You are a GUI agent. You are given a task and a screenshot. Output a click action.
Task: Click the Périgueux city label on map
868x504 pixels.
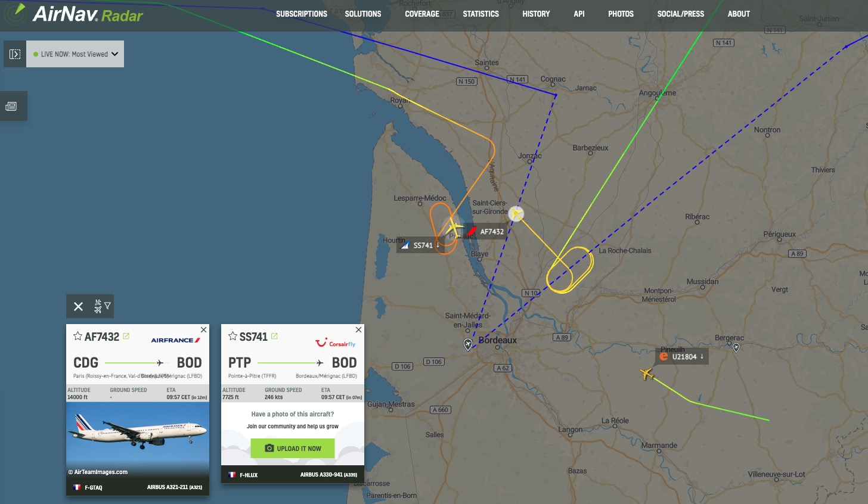coord(780,235)
